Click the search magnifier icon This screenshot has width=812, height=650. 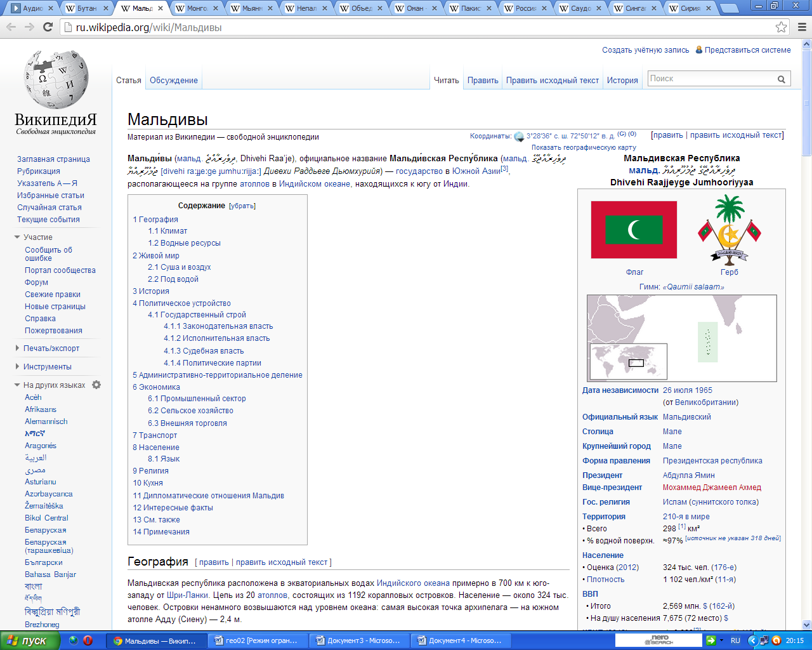click(x=782, y=79)
